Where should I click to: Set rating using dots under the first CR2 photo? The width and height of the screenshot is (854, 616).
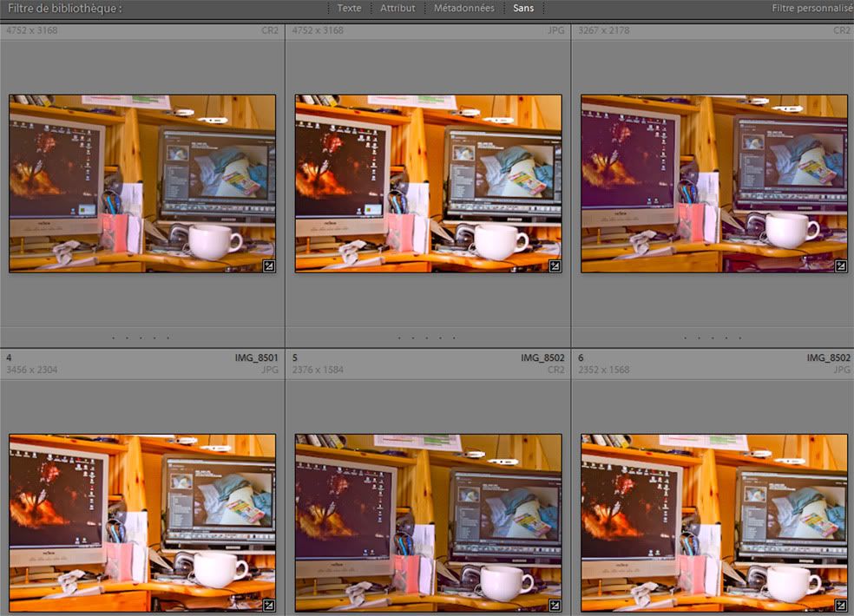point(142,337)
